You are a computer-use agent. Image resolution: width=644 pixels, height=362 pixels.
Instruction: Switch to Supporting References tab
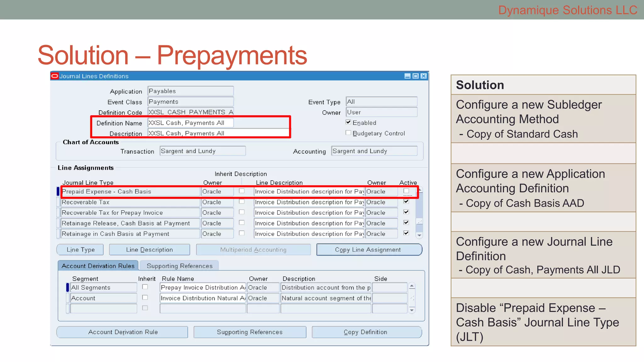(179, 266)
